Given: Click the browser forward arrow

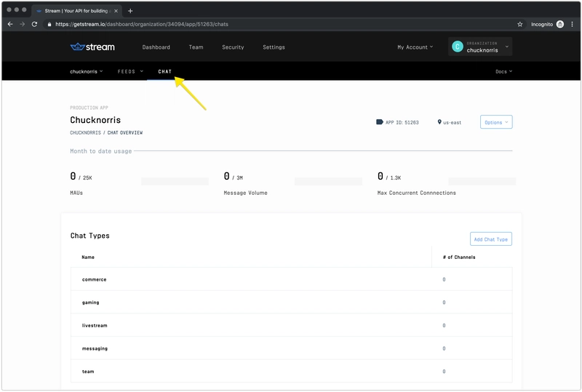Looking at the screenshot, I should (23, 24).
